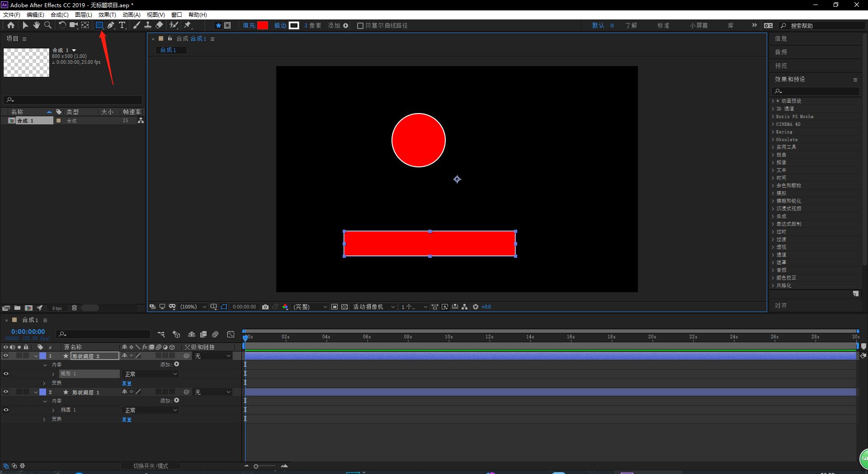Collapse layer 形状图层 1 twirl arrow
The width and height of the screenshot is (868, 474).
[36, 392]
